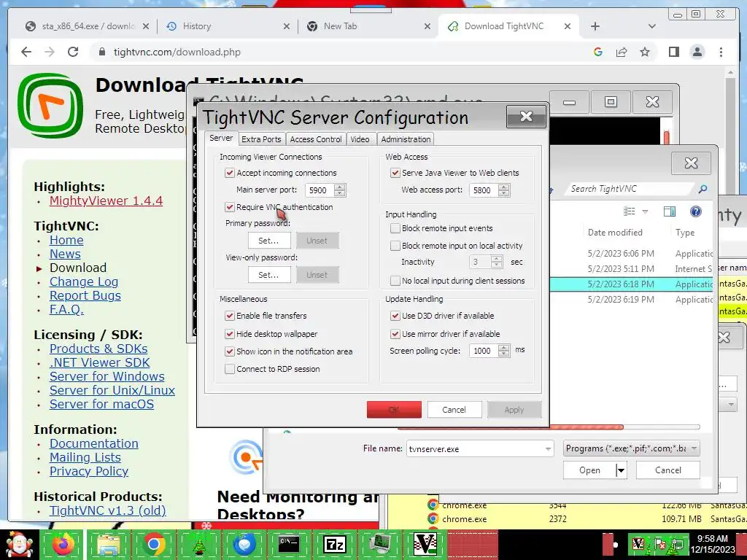Bookmark this page with star icon
This screenshot has width=747, height=560.
645,52
